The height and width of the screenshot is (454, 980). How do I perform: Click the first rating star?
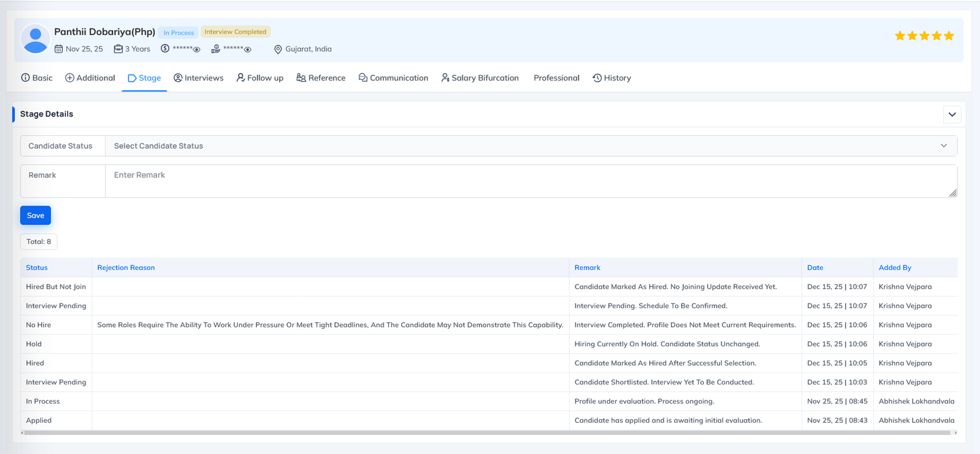pyautogui.click(x=900, y=36)
